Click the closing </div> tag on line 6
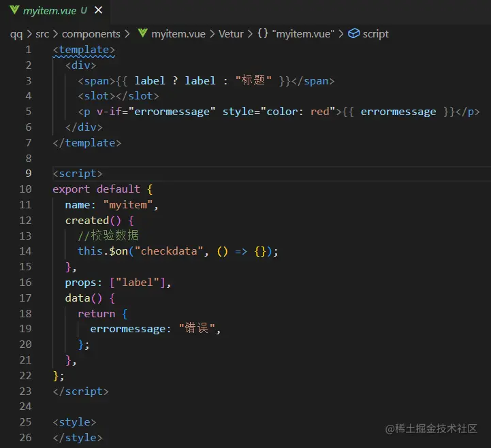Screen dimensions: 491x448 click(x=84, y=127)
